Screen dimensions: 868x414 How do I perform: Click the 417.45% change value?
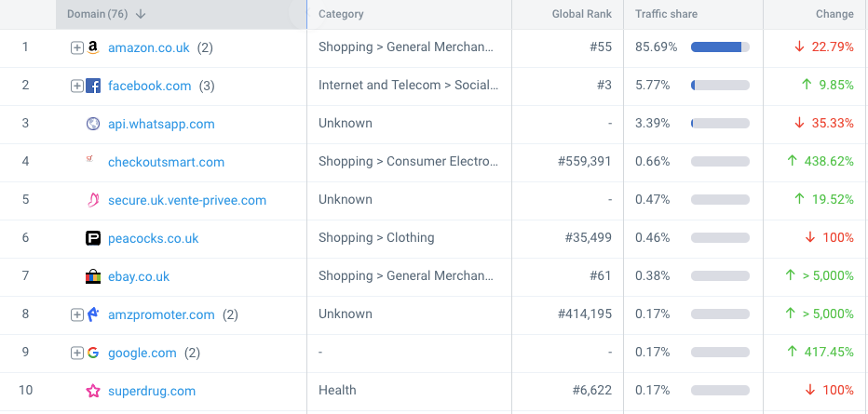pyautogui.click(x=829, y=352)
